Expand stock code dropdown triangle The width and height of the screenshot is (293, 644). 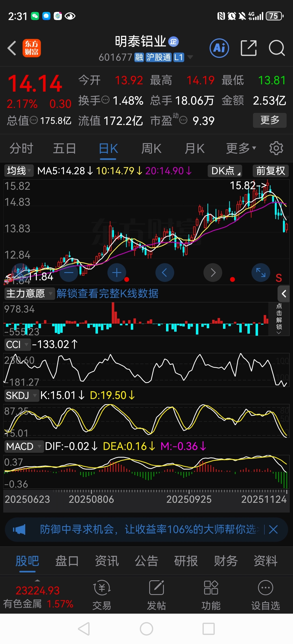click(x=190, y=57)
